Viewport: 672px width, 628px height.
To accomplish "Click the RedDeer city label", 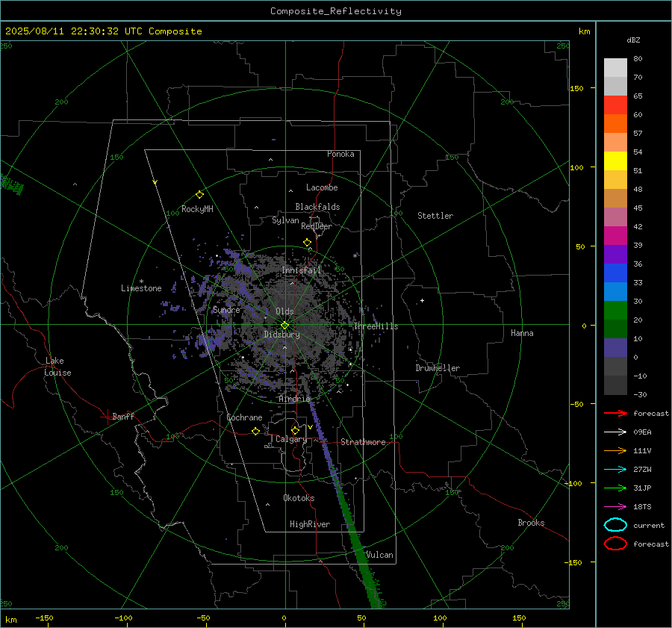I will point(317,226).
